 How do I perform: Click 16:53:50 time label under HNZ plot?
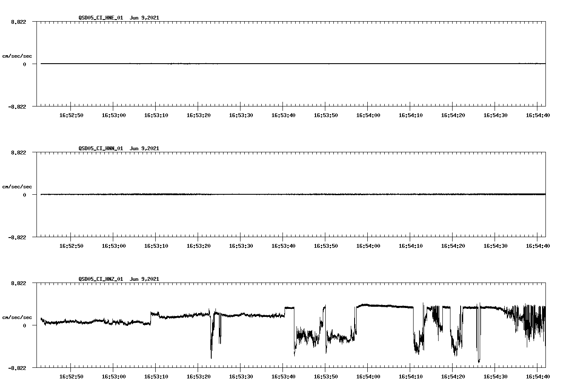pos(326,377)
